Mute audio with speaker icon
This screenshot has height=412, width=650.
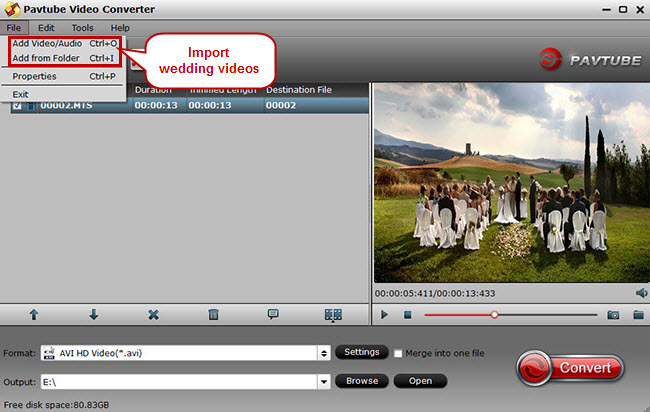(641, 293)
